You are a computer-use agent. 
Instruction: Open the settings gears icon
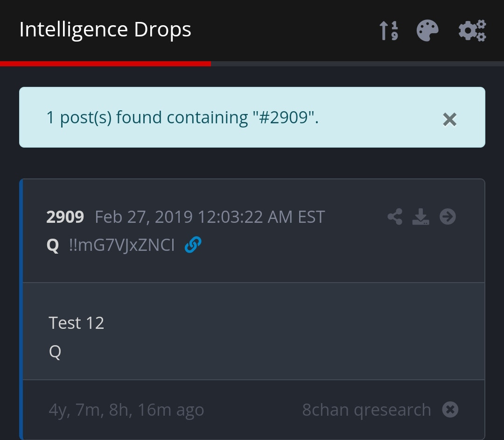pos(472,31)
